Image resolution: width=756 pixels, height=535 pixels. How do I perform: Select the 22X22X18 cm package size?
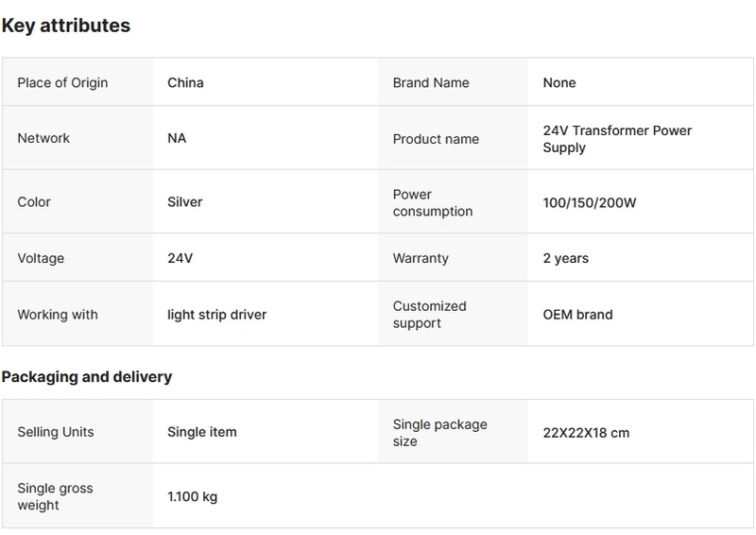pos(585,433)
